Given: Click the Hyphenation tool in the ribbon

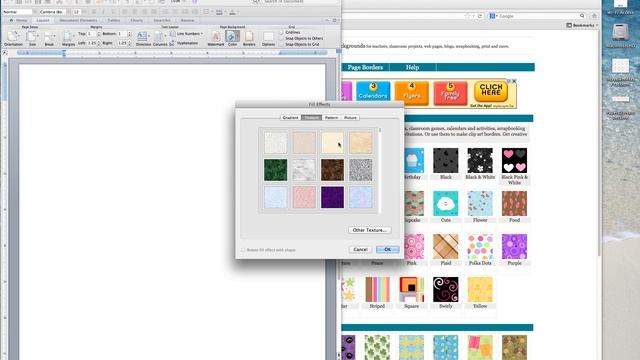Looking at the screenshot, I should pyautogui.click(x=183, y=43).
